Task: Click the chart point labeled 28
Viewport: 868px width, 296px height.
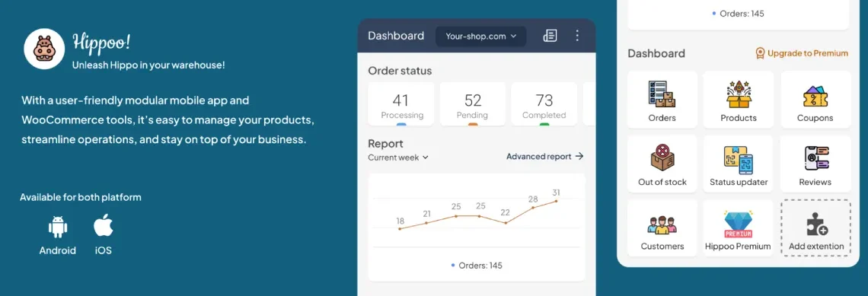Action: coord(533,208)
